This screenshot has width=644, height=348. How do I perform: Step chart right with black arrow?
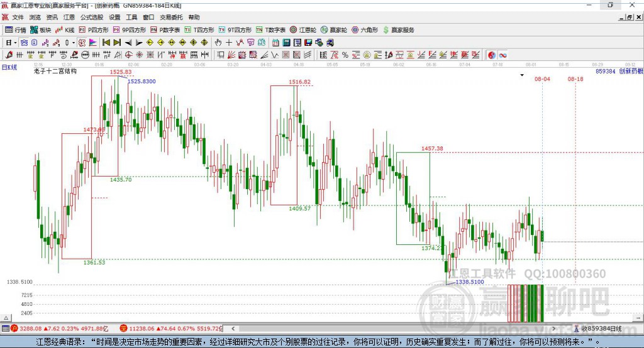139,43
